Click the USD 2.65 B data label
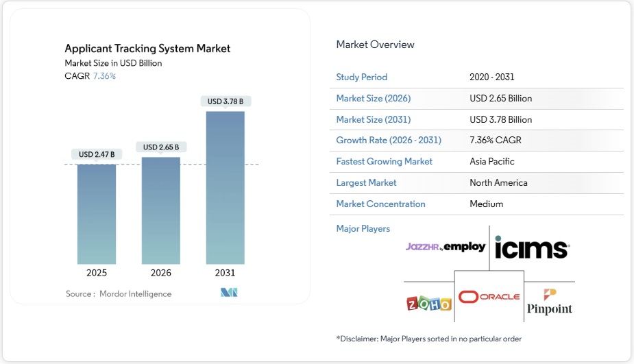Image resolution: width=634 pixels, height=364 pixels. [x=161, y=147]
